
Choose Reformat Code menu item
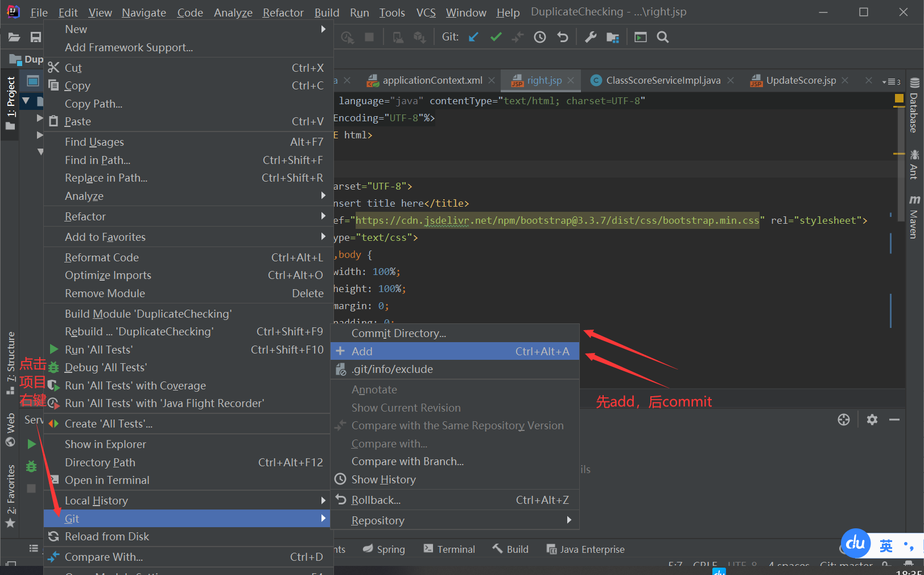tap(188, 257)
